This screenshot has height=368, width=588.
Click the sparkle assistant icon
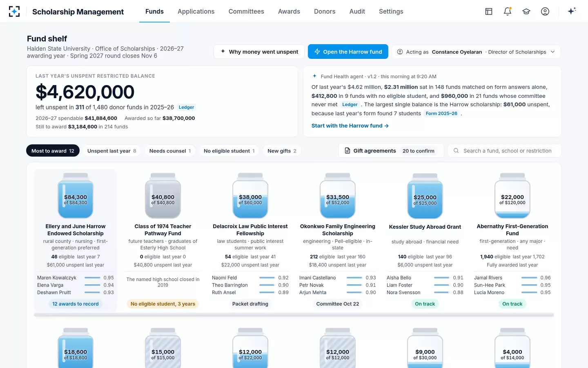coord(572,11)
